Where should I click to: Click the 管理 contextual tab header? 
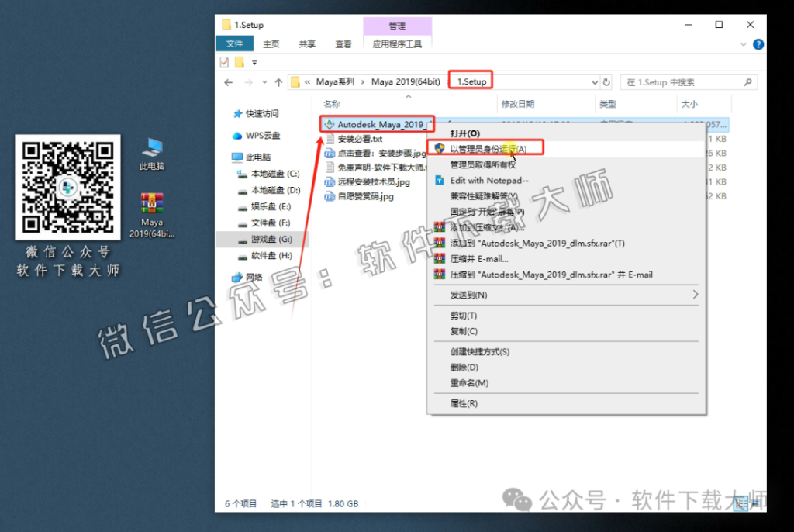[x=397, y=26]
